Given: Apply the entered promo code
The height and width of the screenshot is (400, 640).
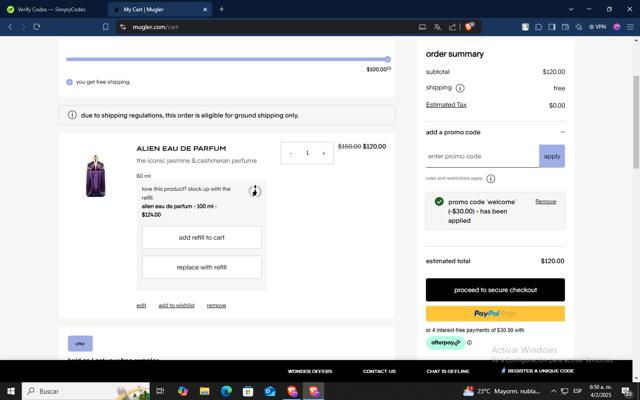Looking at the screenshot, I should [552, 156].
